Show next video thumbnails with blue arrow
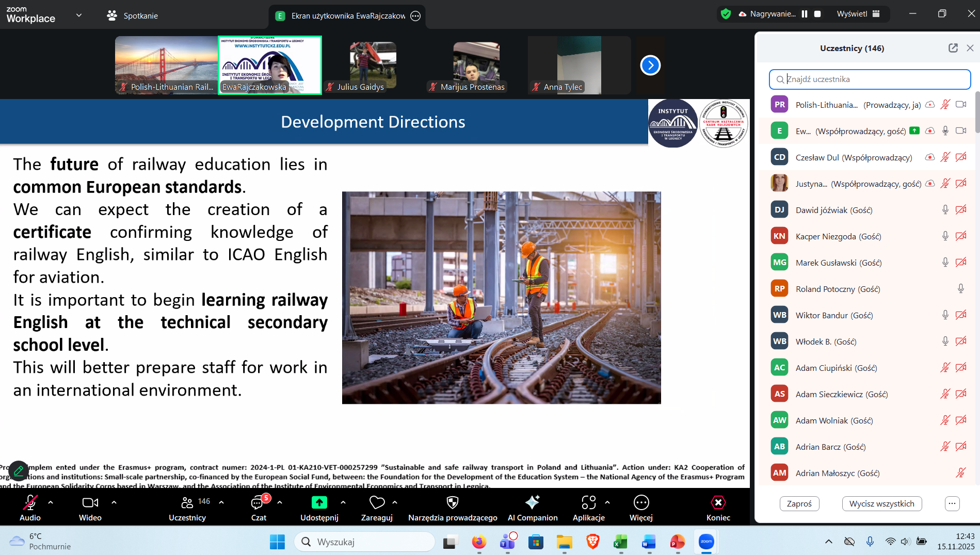 click(x=650, y=66)
